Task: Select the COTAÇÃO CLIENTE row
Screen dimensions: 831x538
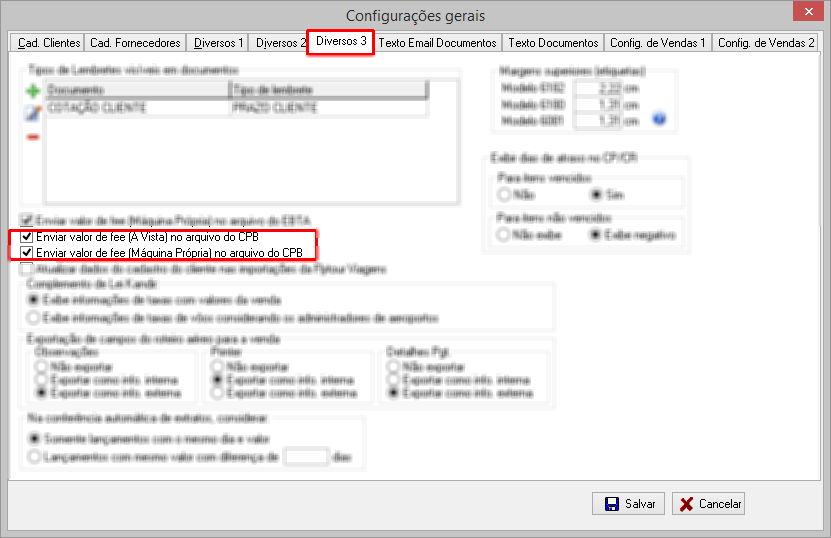Action: (236, 108)
